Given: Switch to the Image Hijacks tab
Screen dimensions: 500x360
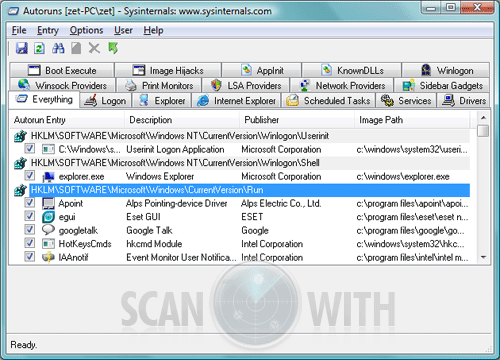Looking at the screenshot, I should point(168,70).
